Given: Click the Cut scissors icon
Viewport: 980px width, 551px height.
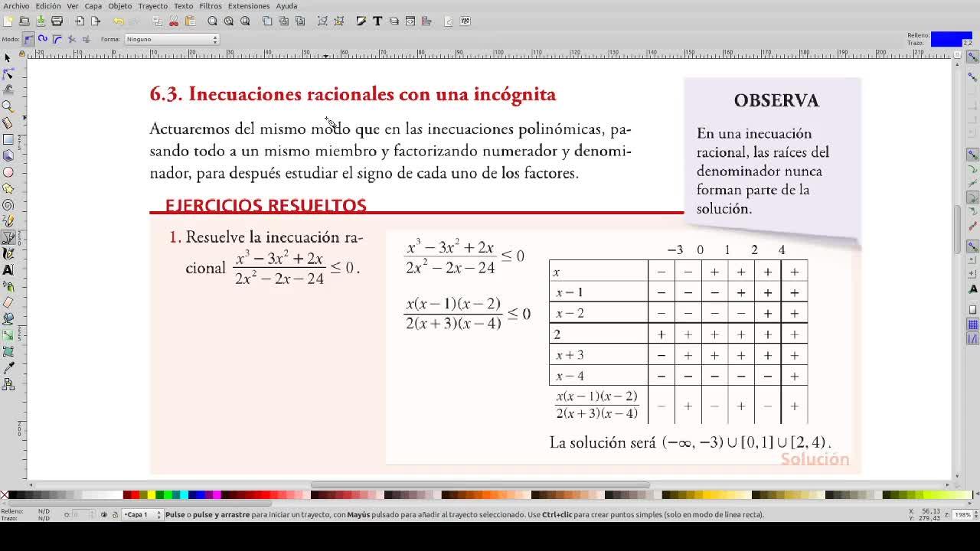Looking at the screenshot, I should [174, 21].
